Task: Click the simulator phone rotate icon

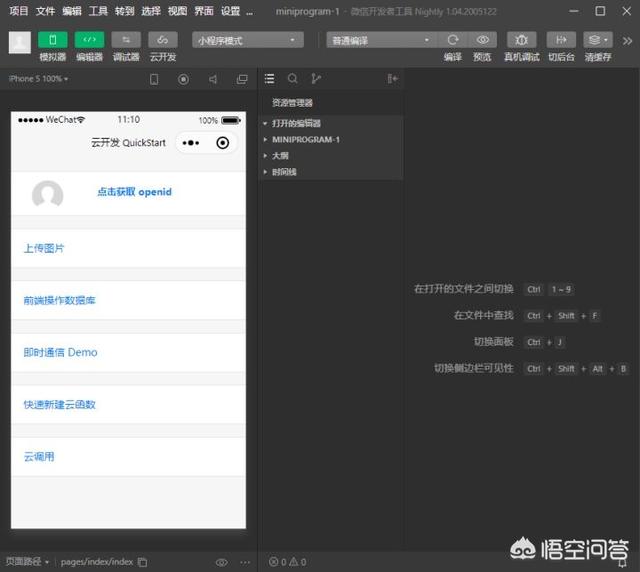Action: pos(154,79)
